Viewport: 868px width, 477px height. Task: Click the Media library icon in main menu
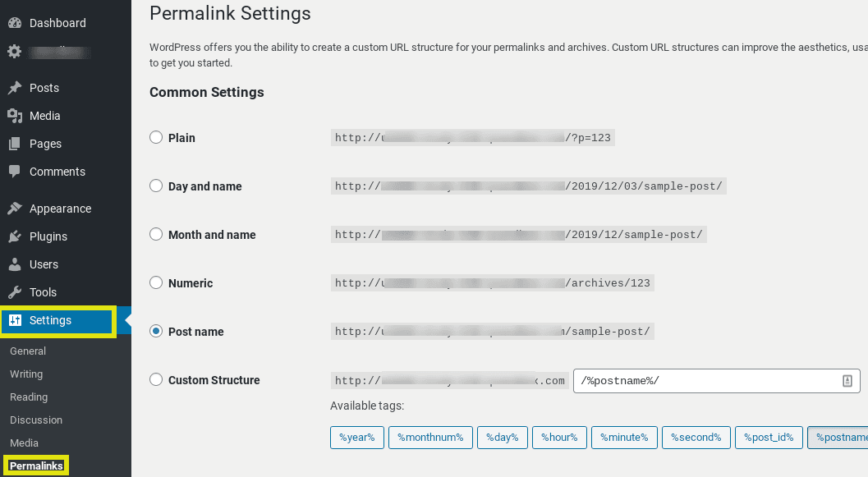15,116
